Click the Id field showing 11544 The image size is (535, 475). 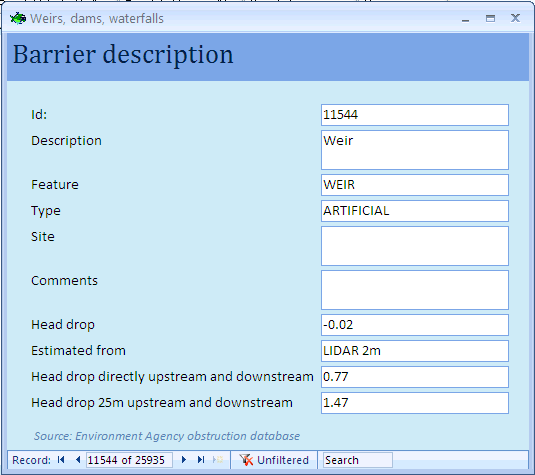tap(415, 115)
